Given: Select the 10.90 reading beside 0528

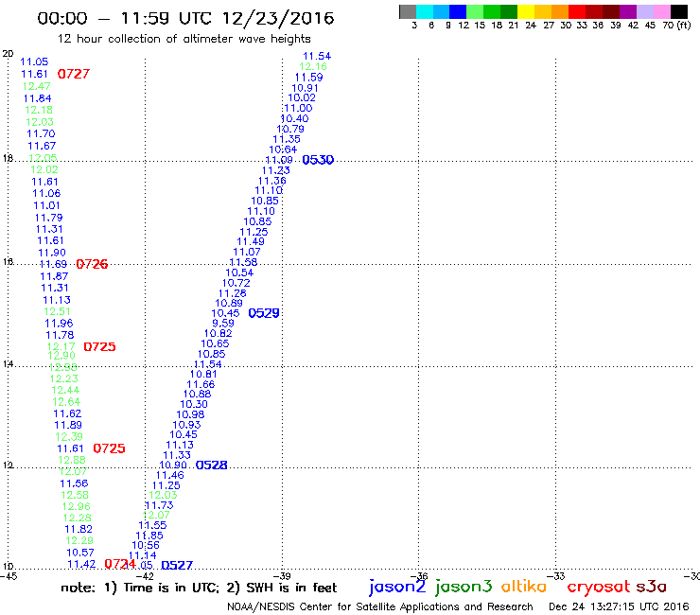Looking at the screenshot, I should (173, 465).
